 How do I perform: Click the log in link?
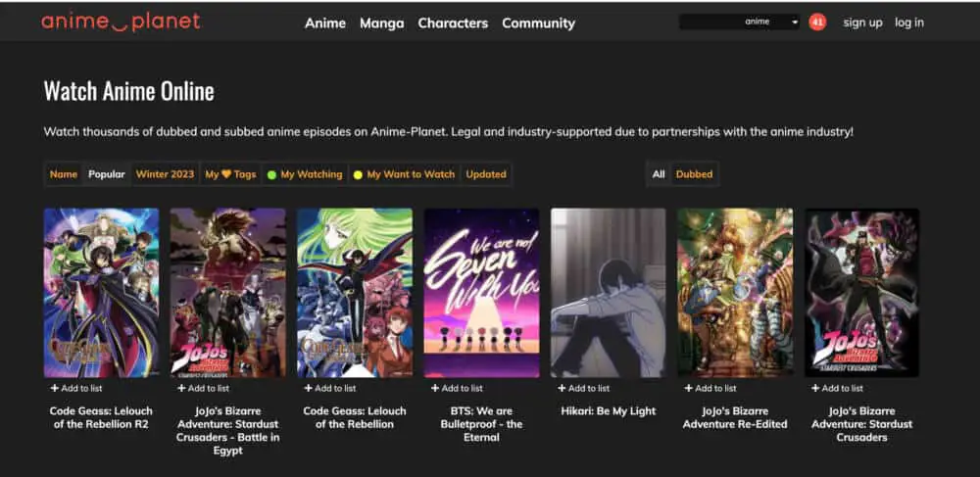tap(908, 23)
